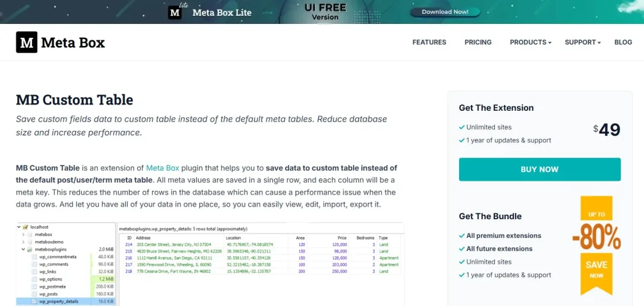
Task: Follow the Meta Box plugin link
Action: point(163,168)
